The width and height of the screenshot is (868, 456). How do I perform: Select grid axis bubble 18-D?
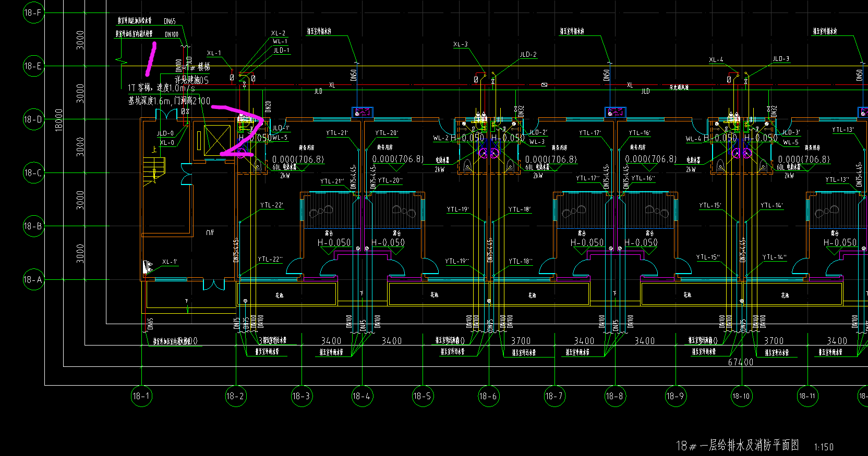[x=34, y=119]
